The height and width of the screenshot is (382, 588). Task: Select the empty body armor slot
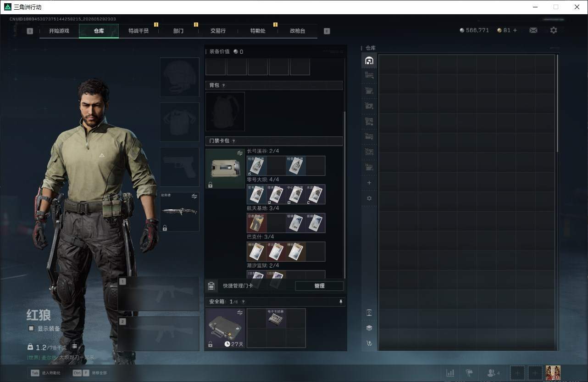pyautogui.click(x=179, y=122)
